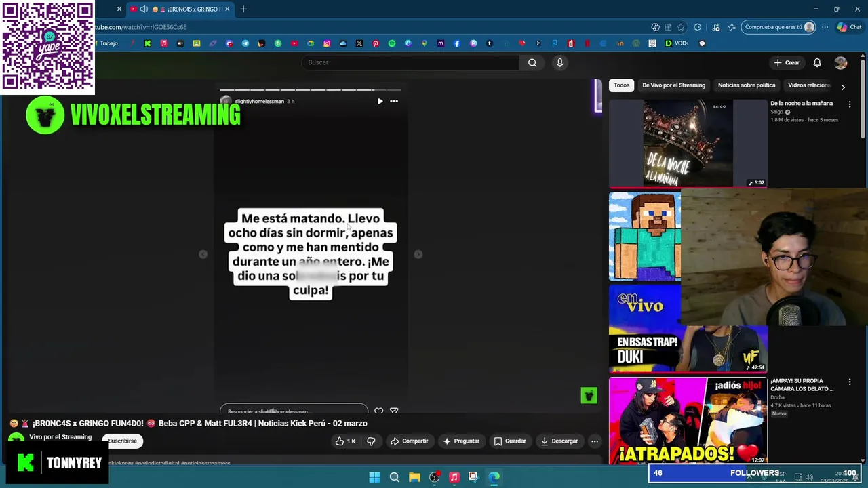
Task: Select De Vivo por el Streaming chip
Action: [x=673, y=85]
